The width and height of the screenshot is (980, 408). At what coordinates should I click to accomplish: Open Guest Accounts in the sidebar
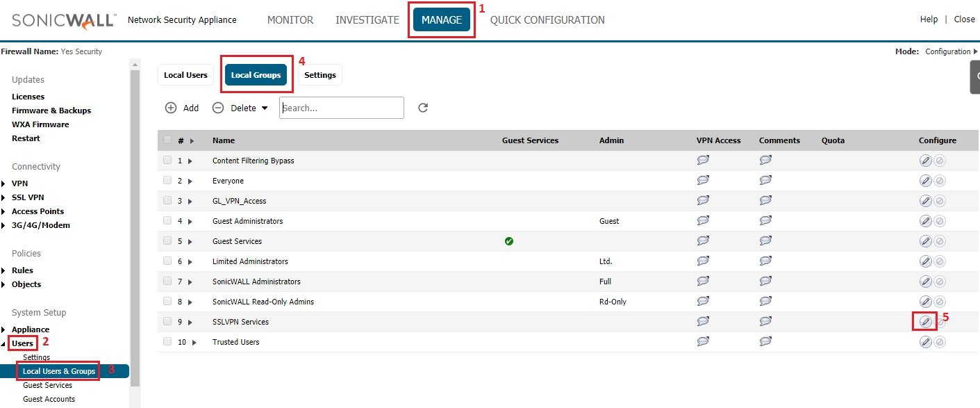(49, 398)
